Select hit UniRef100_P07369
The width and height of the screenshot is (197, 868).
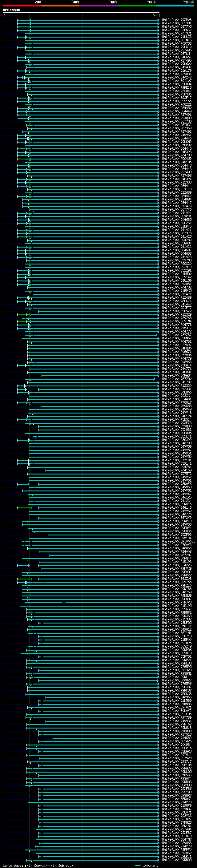[x=177, y=128]
